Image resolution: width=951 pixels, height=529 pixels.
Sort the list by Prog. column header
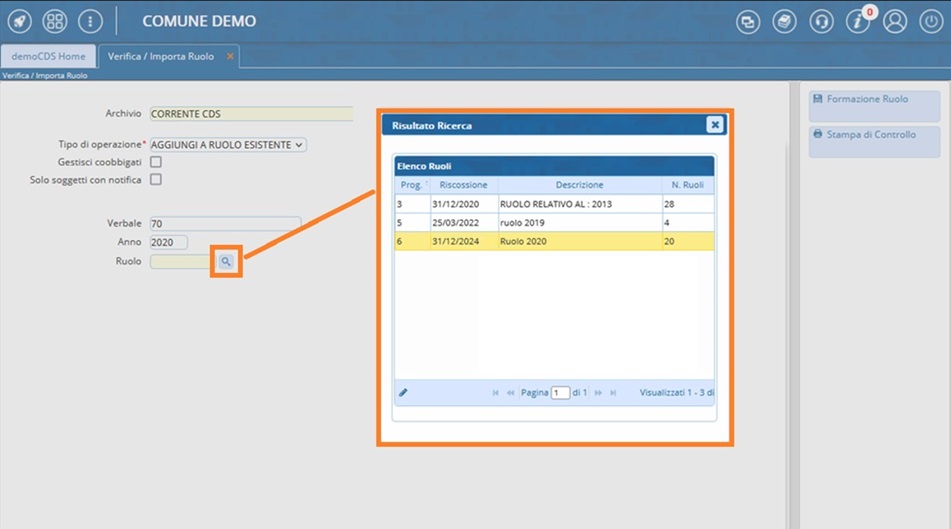[411, 185]
